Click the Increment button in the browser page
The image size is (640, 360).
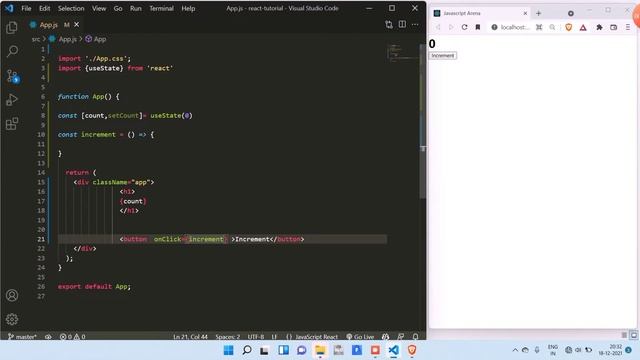[443, 56]
